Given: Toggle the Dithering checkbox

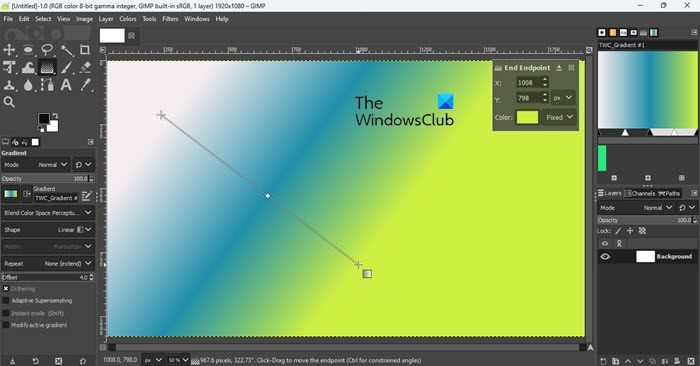Looking at the screenshot, I should click(6, 289).
